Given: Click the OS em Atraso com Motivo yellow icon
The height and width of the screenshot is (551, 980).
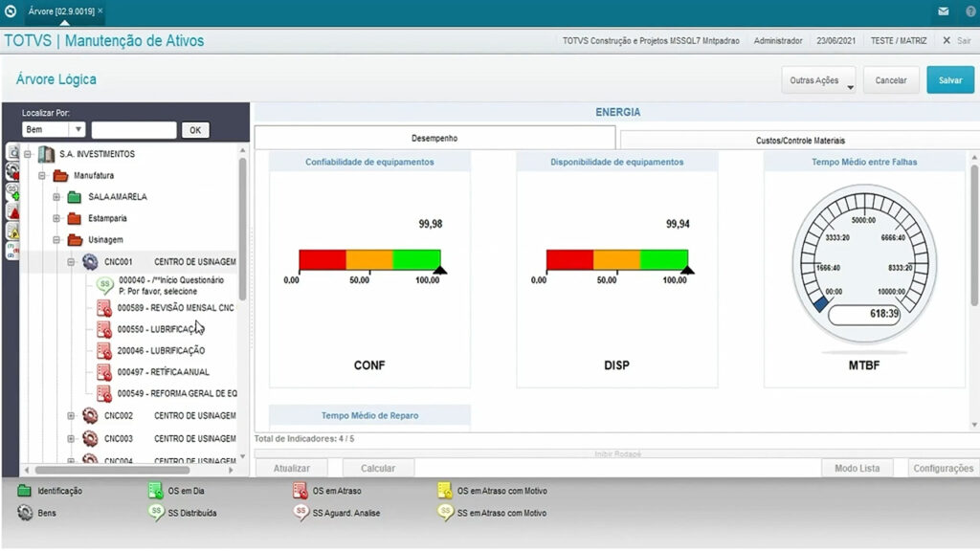Looking at the screenshot, I should (444, 491).
